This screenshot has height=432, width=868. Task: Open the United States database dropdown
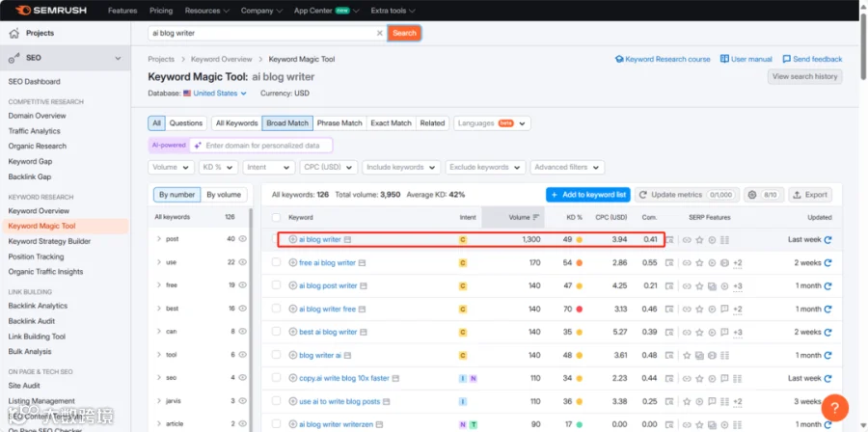215,94
